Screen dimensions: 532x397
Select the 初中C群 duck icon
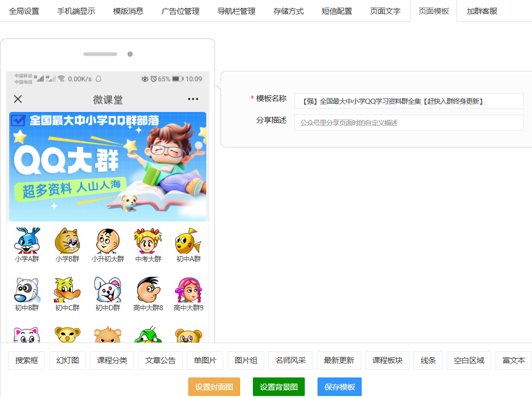click(67, 290)
